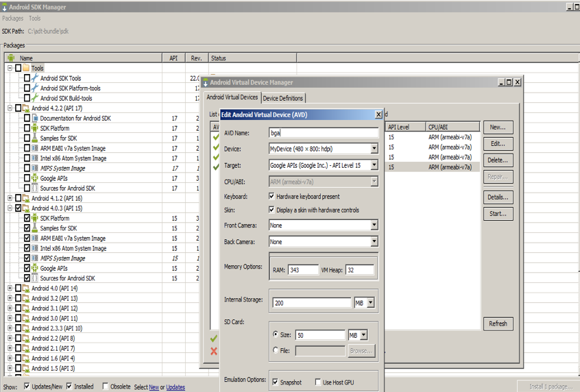Screen dimensions: 580x392
Task: Click the Android 4.2.2 (API 17) package folder icon
Action: [26, 108]
